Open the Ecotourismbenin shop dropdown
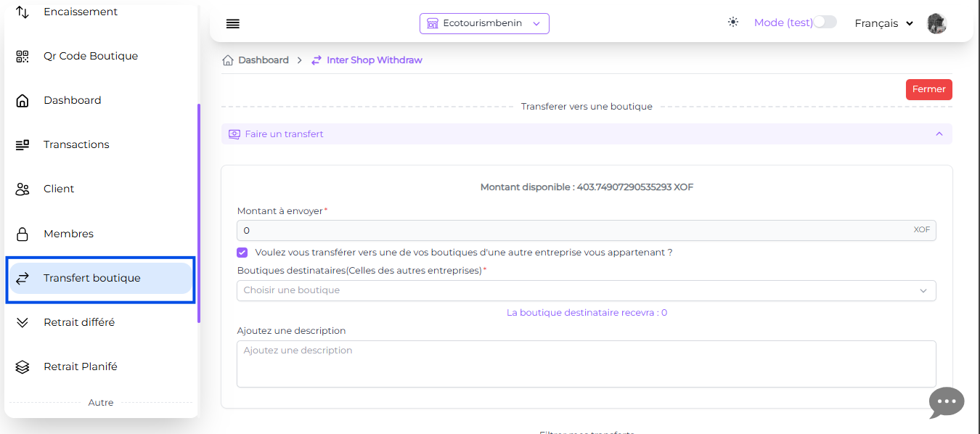 point(484,23)
